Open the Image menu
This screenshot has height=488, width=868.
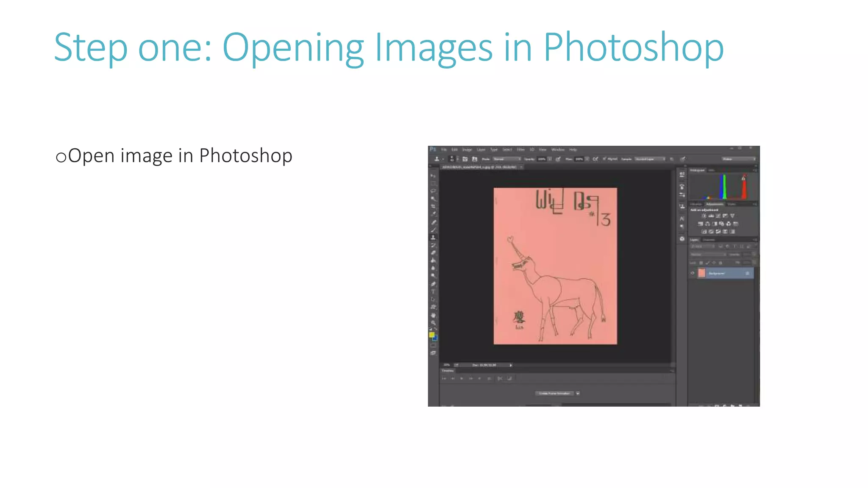point(467,150)
